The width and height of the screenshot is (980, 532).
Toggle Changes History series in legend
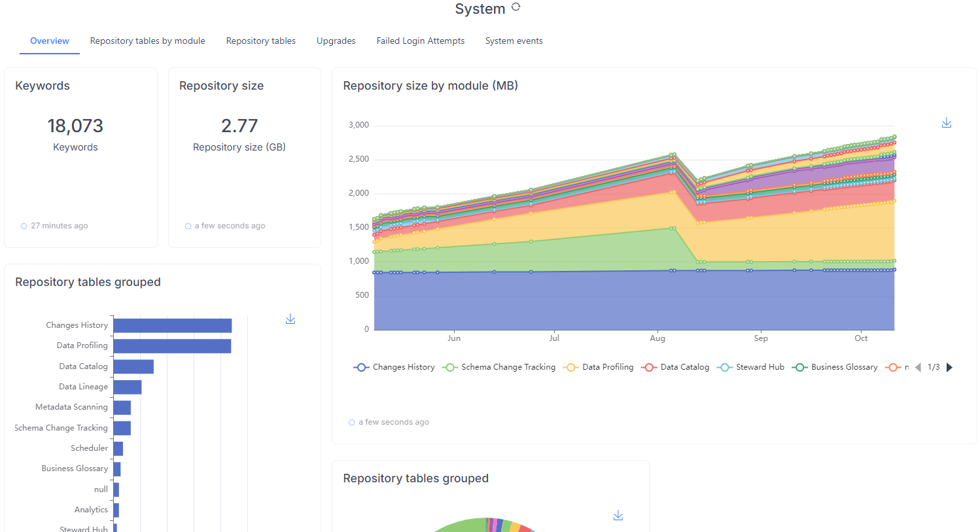(x=394, y=367)
